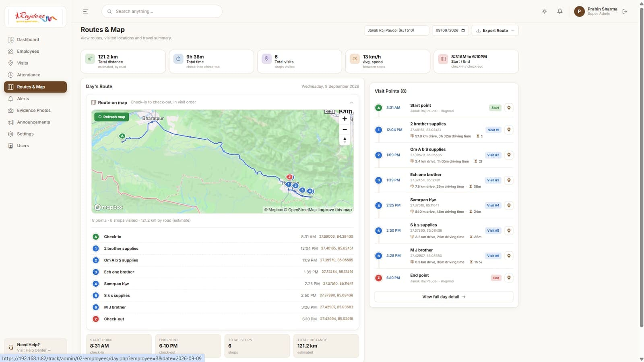Navigate to Attendance
Screen dimensions: 644x362
(35, 75)
